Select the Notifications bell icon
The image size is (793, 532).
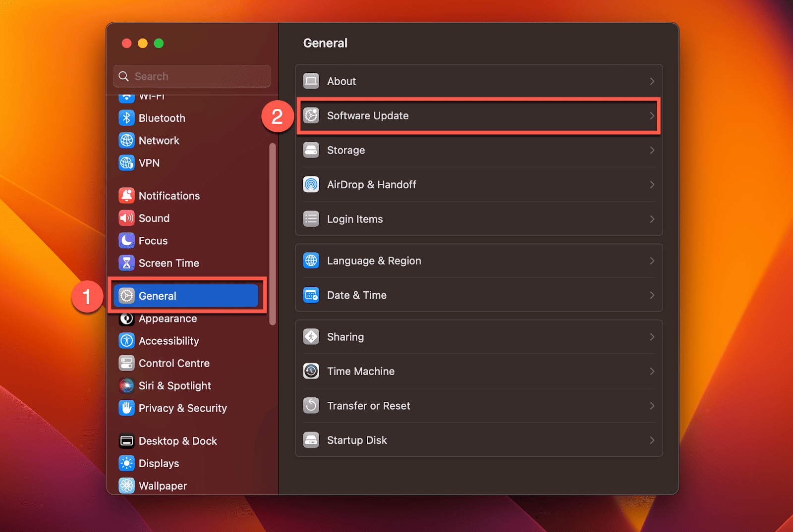(127, 196)
